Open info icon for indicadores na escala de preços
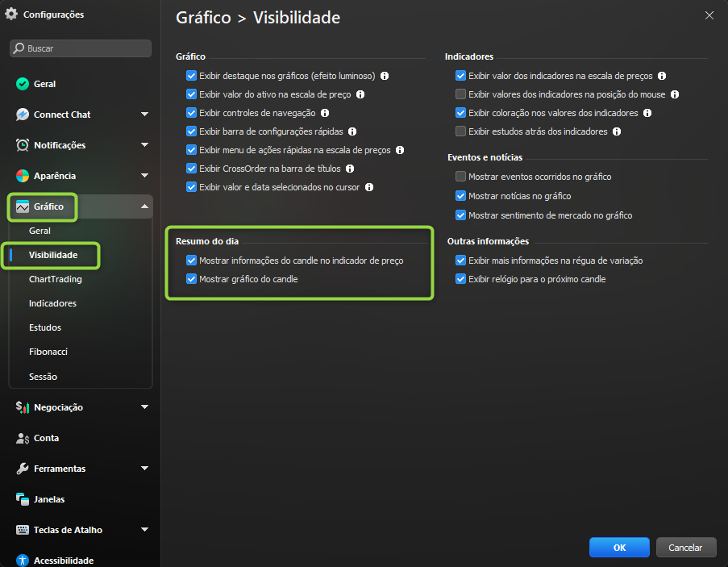This screenshot has height=567, width=728. (x=662, y=76)
